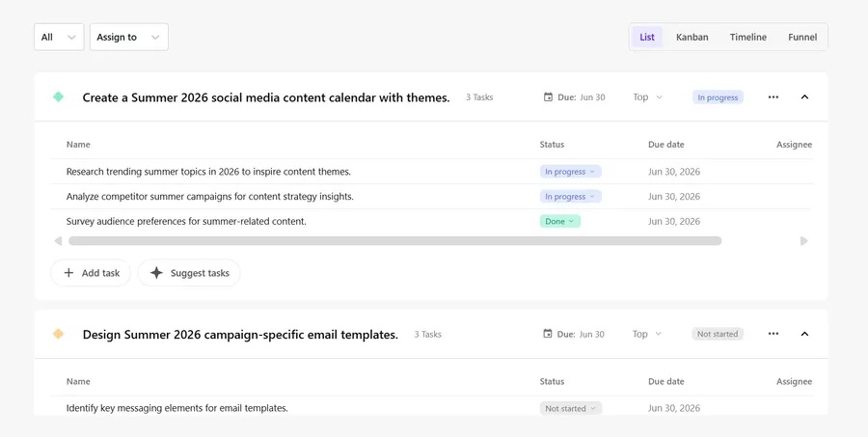Click calendar icon for email templates due date
The height and width of the screenshot is (437, 868).
coord(548,334)
